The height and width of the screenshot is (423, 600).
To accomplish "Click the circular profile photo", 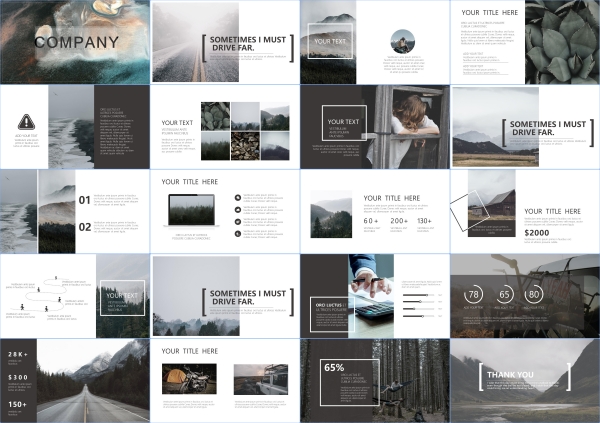I will (x=402, y=41).
